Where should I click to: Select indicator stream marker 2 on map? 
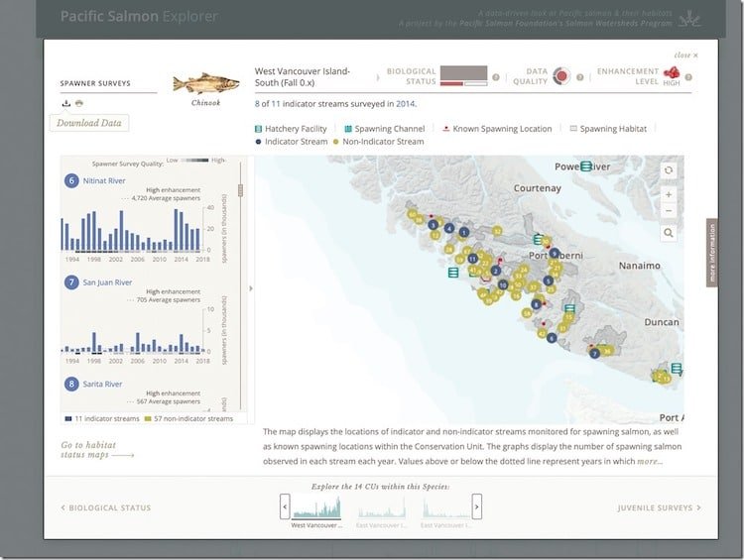click(x=496, y=271)
